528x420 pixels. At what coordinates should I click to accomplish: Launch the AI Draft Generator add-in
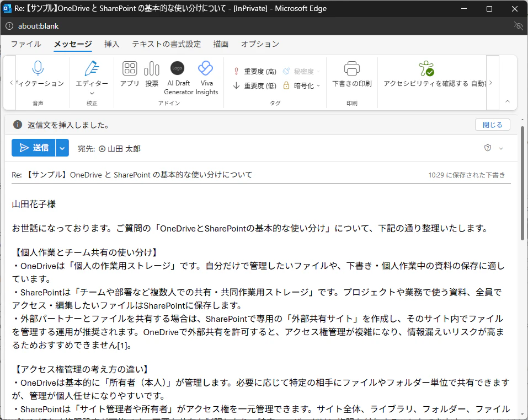point(178,78)
